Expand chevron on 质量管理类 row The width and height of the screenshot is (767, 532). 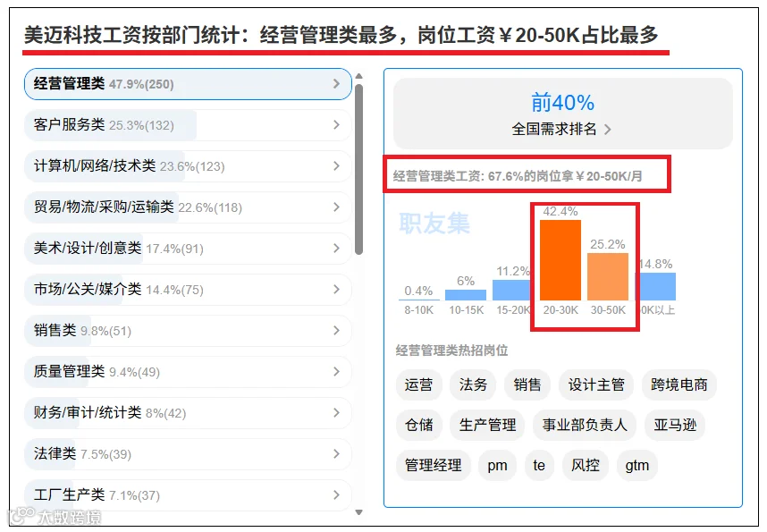point(336,371)
